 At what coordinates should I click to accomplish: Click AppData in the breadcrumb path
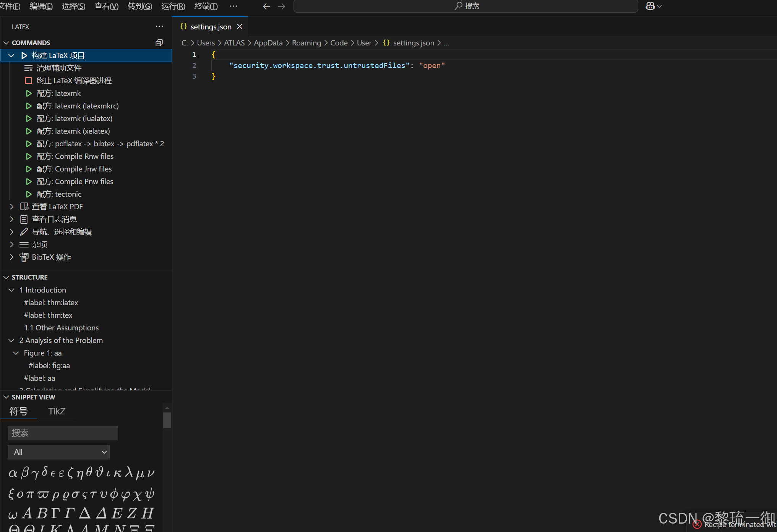pos(268,43)
